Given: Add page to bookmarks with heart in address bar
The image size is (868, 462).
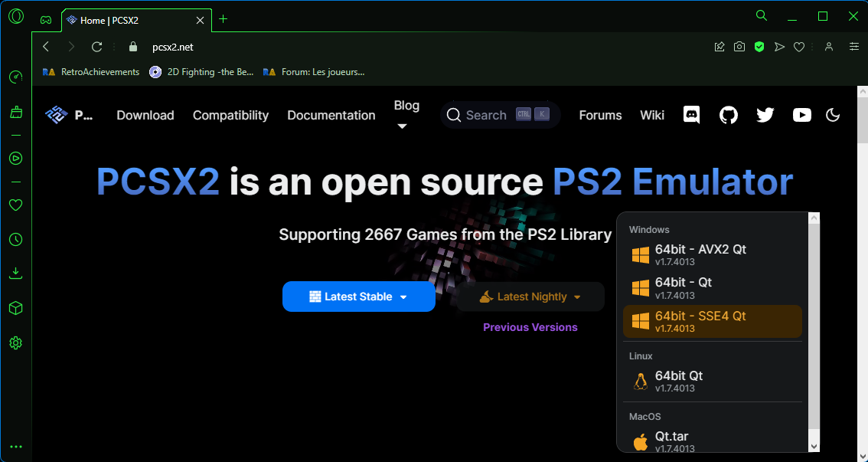Looking at the screenshot, I should coord(799,47).
